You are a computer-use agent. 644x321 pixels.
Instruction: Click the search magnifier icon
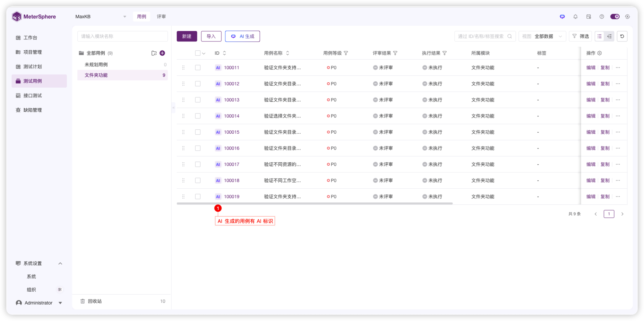(x=509, y=36)
